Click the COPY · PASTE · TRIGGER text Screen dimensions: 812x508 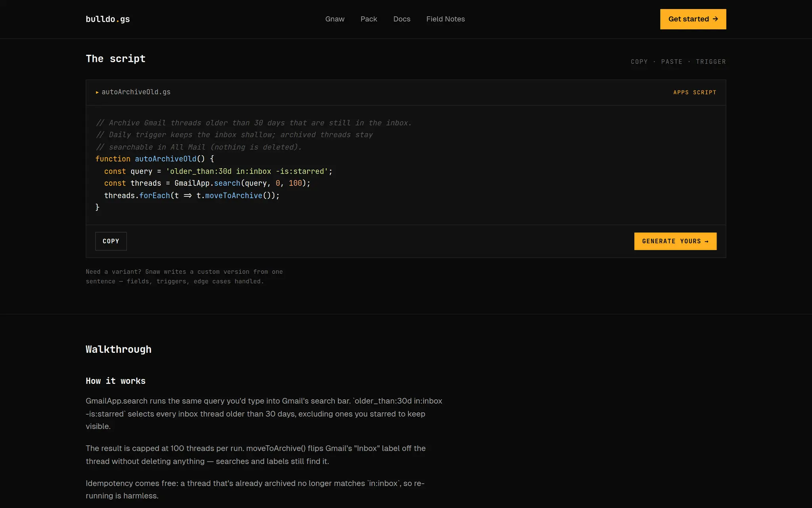678,62
